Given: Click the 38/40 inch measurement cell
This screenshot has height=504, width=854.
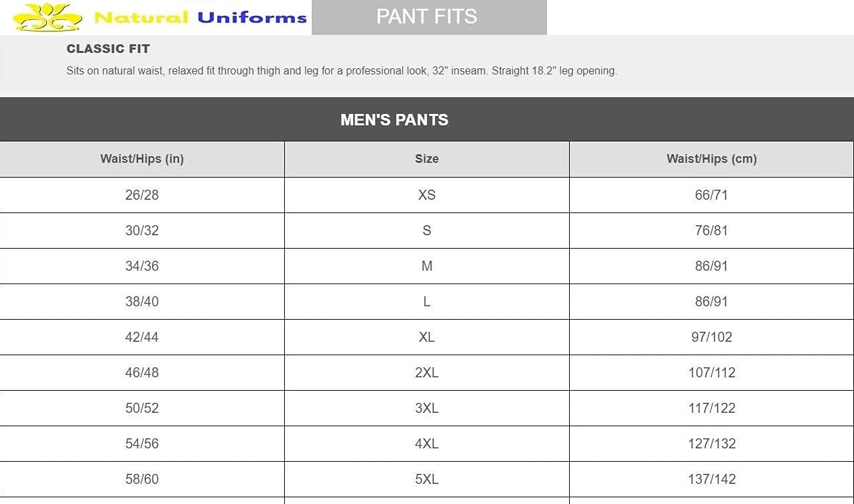Looking at the screenshot, I should click(x=142, y=302).
